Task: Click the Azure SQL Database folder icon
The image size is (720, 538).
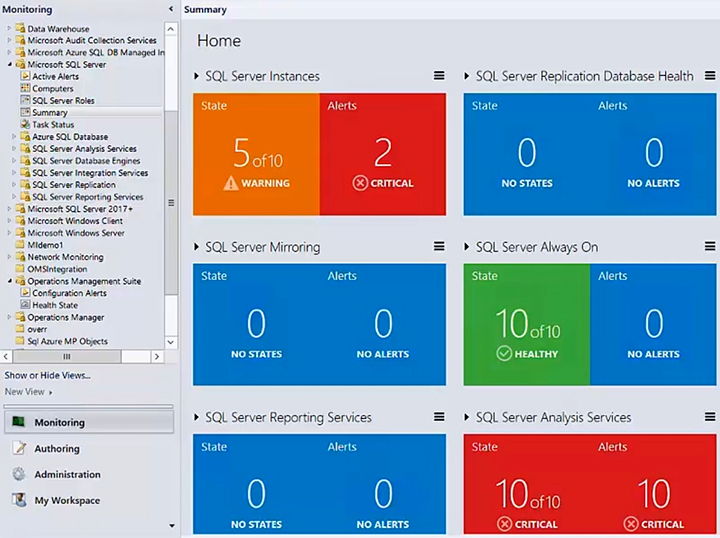Action: pyautogui.click(x=25, y=136)
